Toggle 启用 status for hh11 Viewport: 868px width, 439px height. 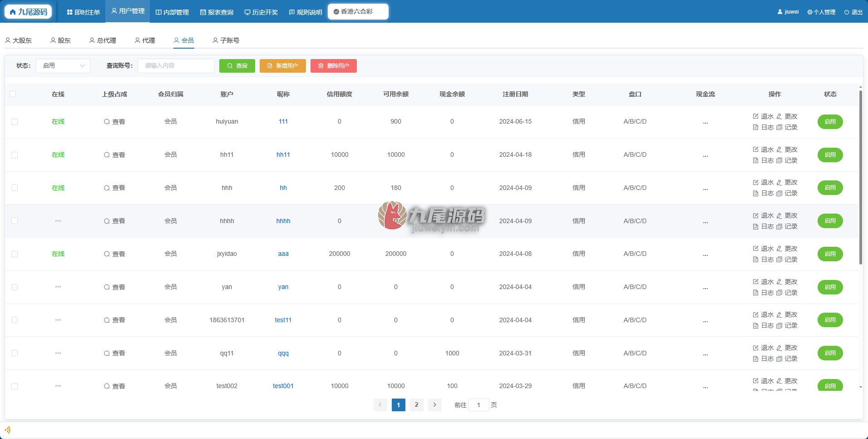pos(830,155)
